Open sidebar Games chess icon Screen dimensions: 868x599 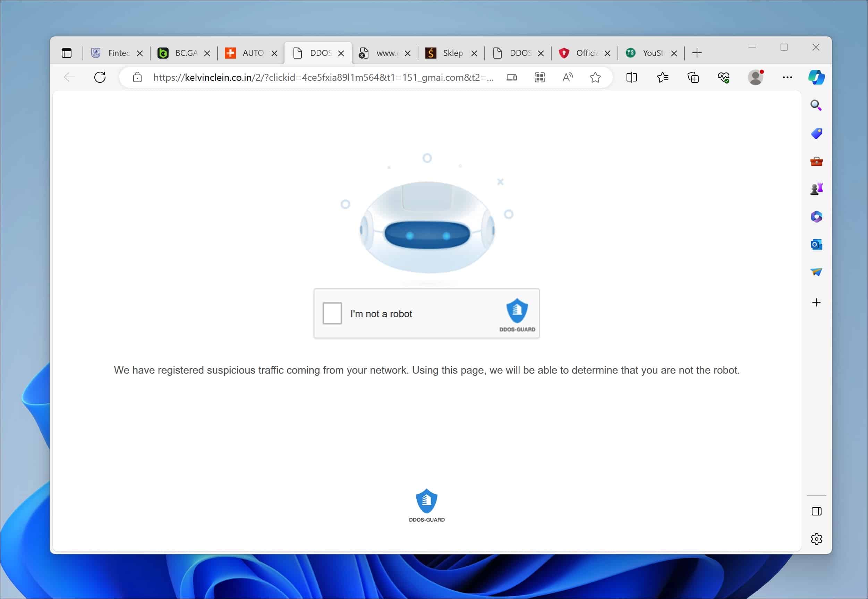(816, 189)
